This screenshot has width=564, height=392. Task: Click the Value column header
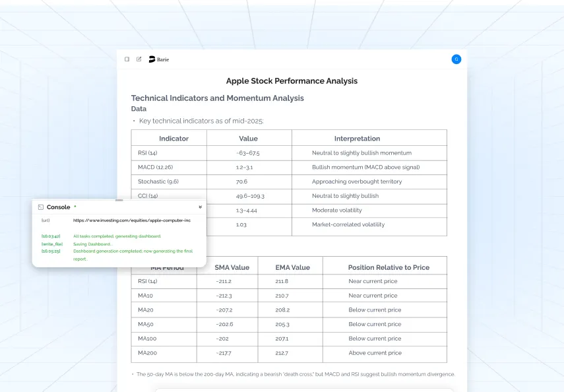[x=248, y=139]
